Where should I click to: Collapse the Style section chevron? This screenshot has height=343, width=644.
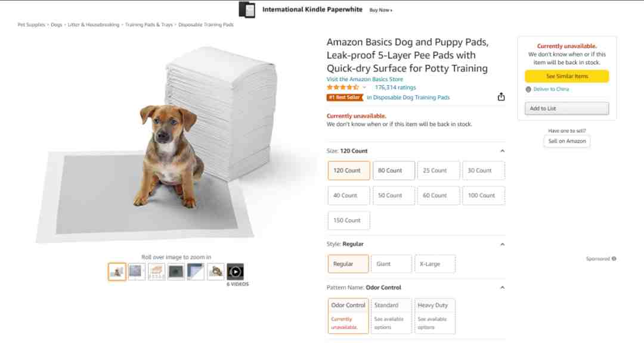[x=502, y=244]
